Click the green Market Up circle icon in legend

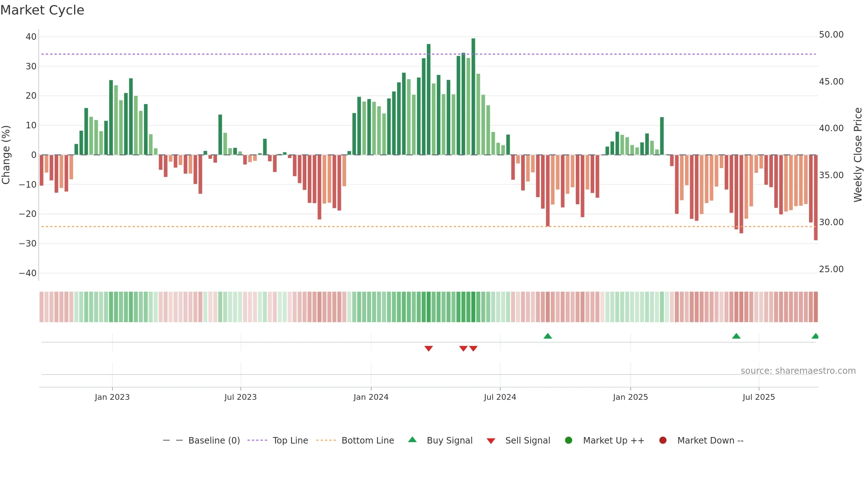pyautogui.click(x=569, y=440)
